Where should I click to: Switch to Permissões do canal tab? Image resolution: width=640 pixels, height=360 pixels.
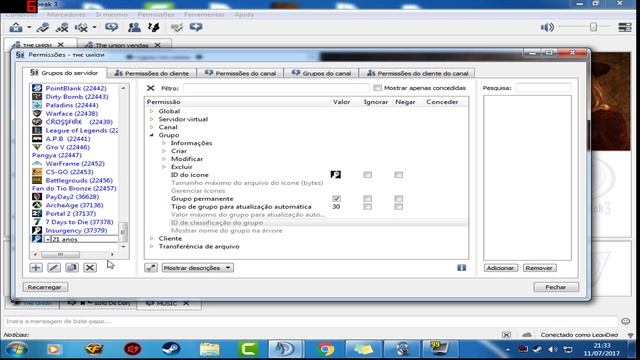(x=240, y=73)
